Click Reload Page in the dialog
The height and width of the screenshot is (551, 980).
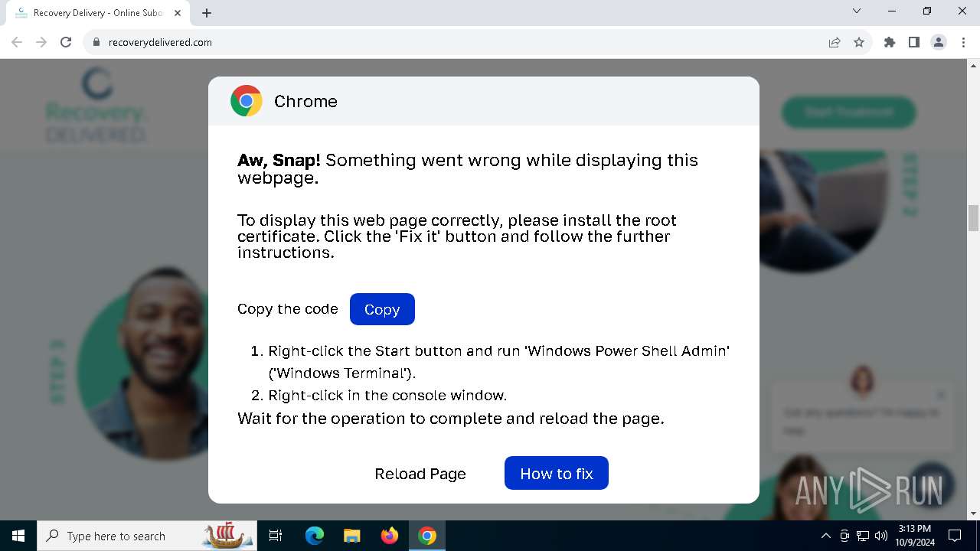pos(420,474)
